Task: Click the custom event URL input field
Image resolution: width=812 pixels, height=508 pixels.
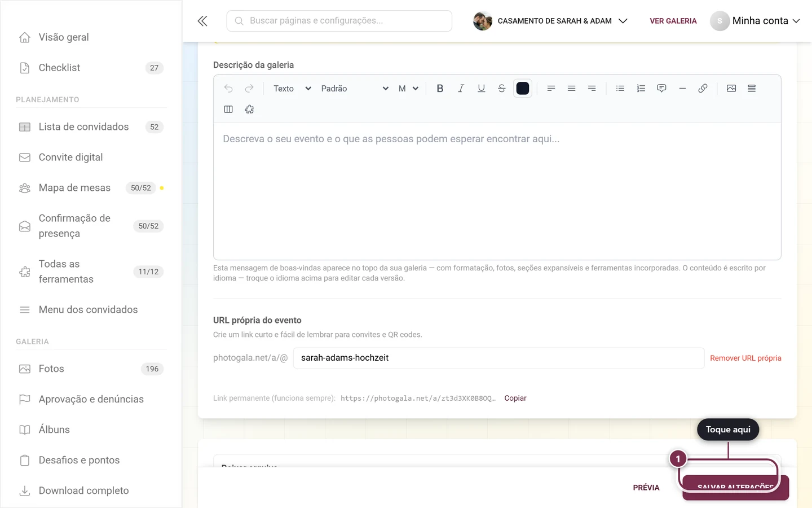Action: (x=499, y=358)
